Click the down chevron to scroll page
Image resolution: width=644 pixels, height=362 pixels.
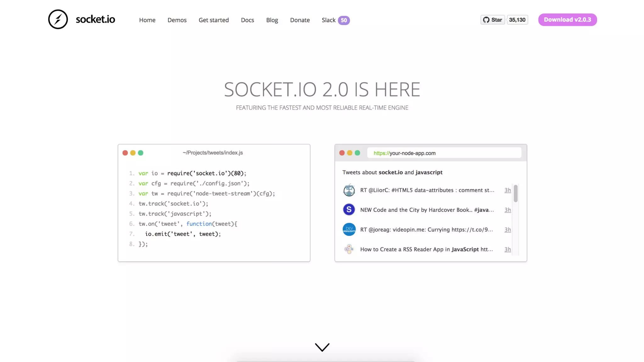point(322,347)
